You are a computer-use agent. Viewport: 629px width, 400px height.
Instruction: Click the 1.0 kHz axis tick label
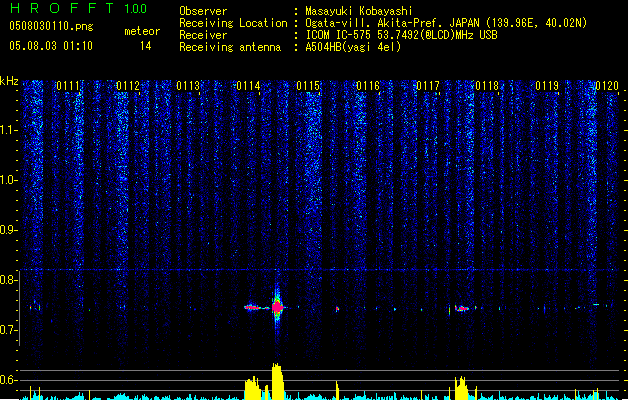tap(9, 180)
